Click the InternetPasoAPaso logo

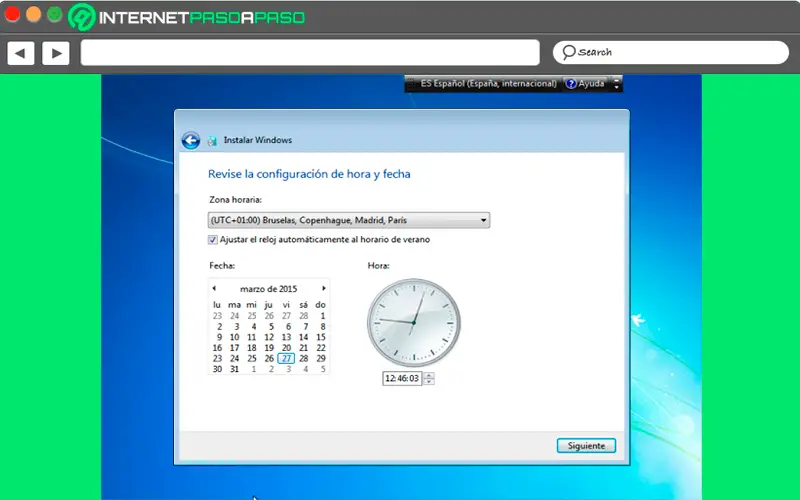pos(187,17)
